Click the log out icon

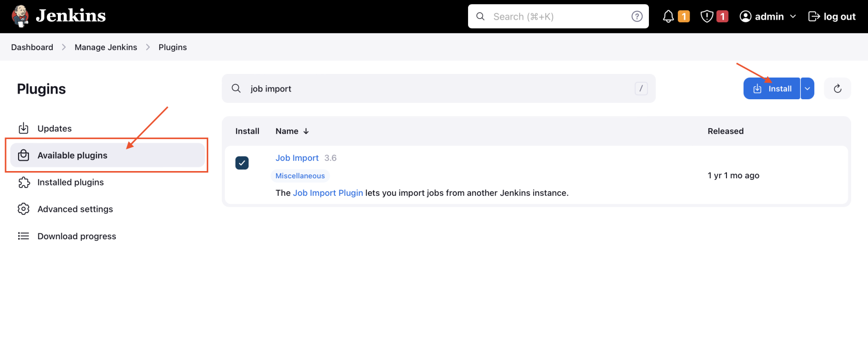tap(814, 17)
